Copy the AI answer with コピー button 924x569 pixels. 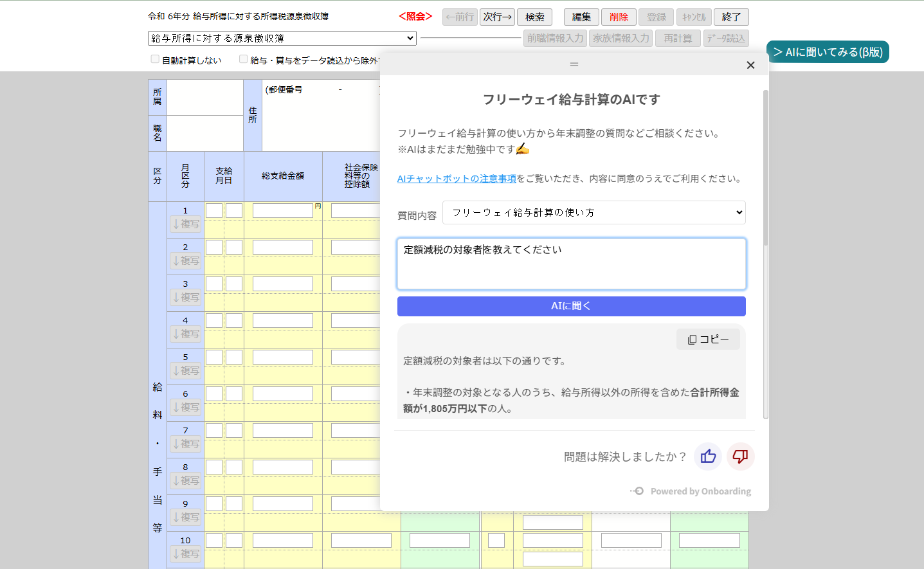[708, 339]
